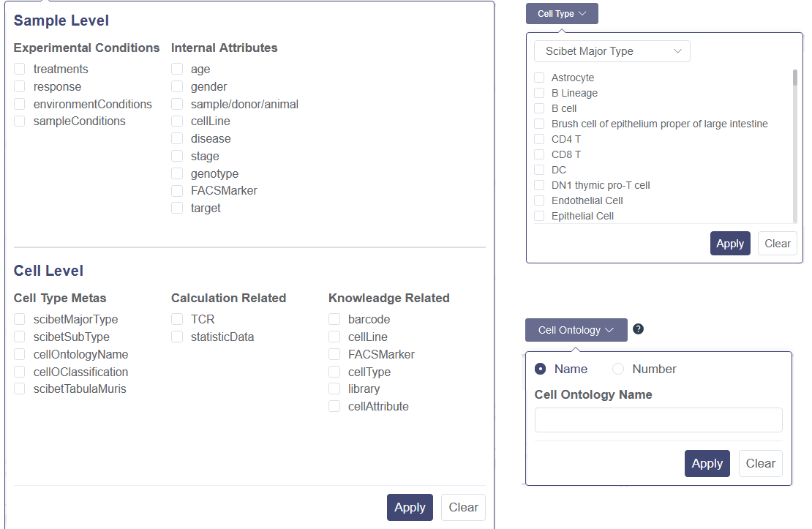Select the Endothelial Cell checkbox

click(x=539, y=200)
